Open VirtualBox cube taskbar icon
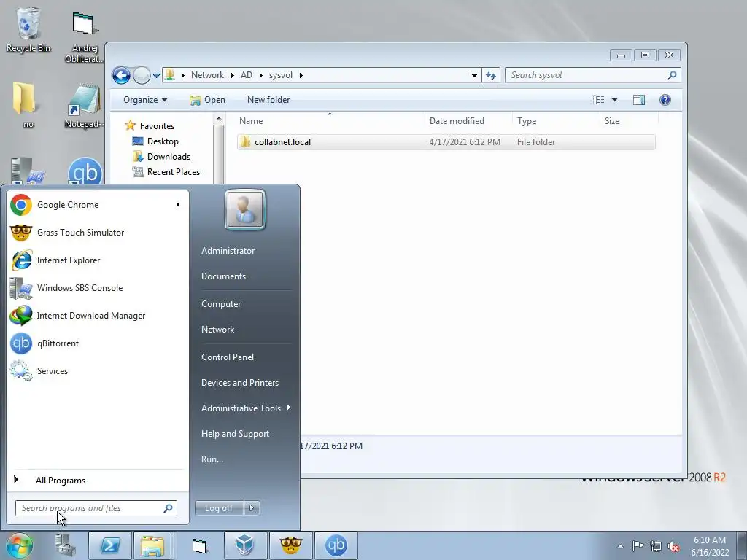This screenshot has height=560, width=747. coord(245,545)
